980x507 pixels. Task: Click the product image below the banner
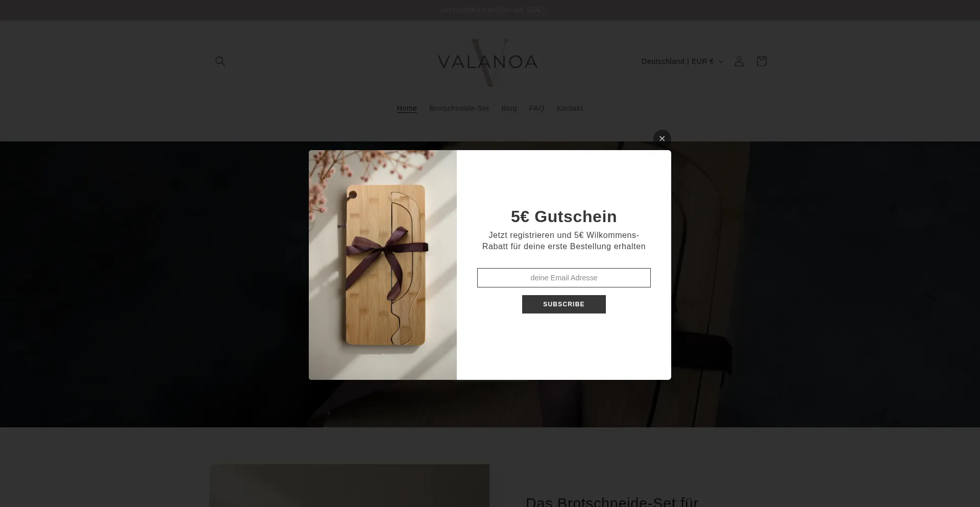(350, 486)
